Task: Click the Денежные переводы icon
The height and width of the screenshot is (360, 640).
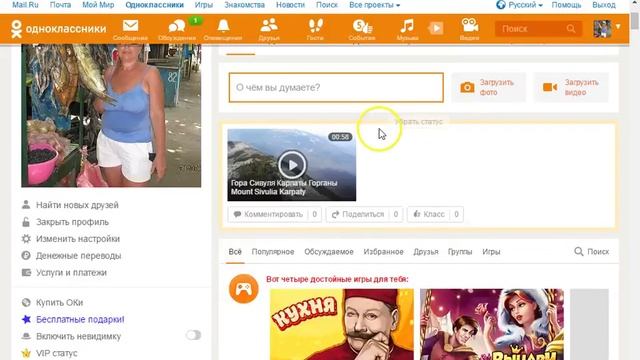Action: click(x=26, y=256)
